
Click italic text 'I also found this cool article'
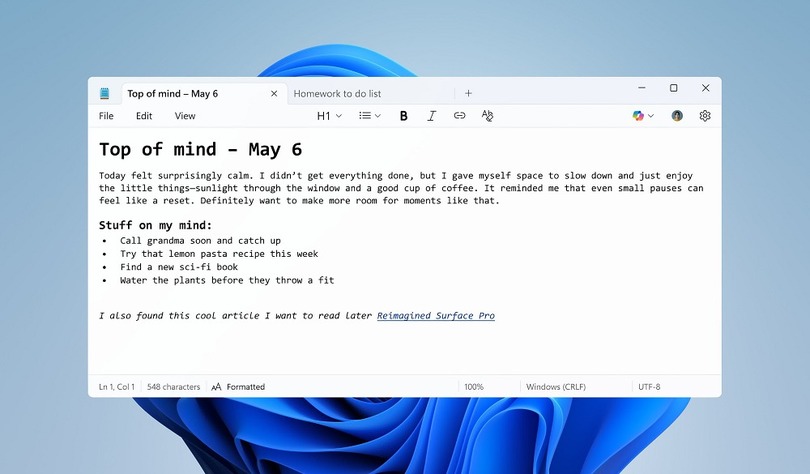tap(235, 315)
